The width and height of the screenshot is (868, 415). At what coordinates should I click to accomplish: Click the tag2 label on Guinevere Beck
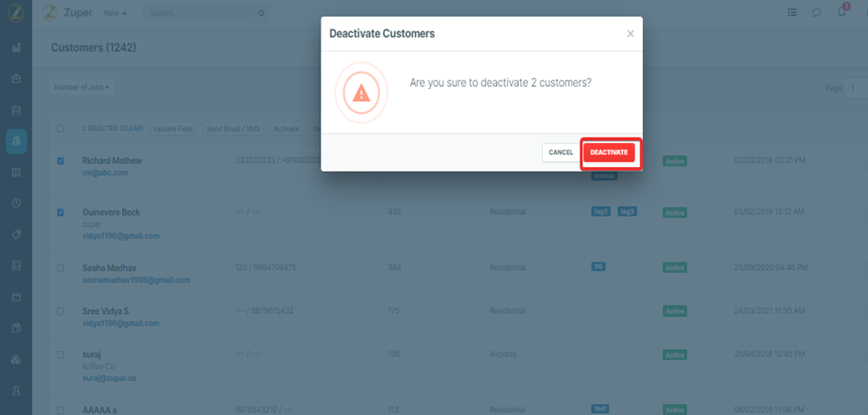coord(601,211)
